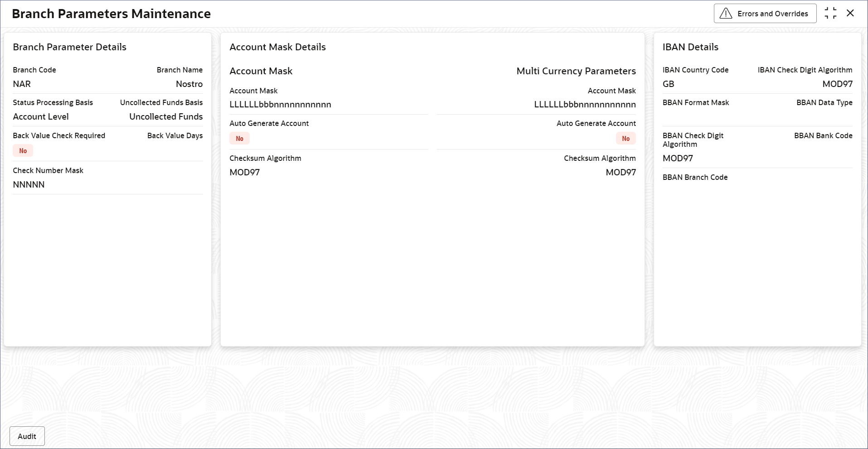The width and height of the screenshot is (868, 449).
Task: Select the Check Number Mask value NNNNN
Action: coord(29,184)
